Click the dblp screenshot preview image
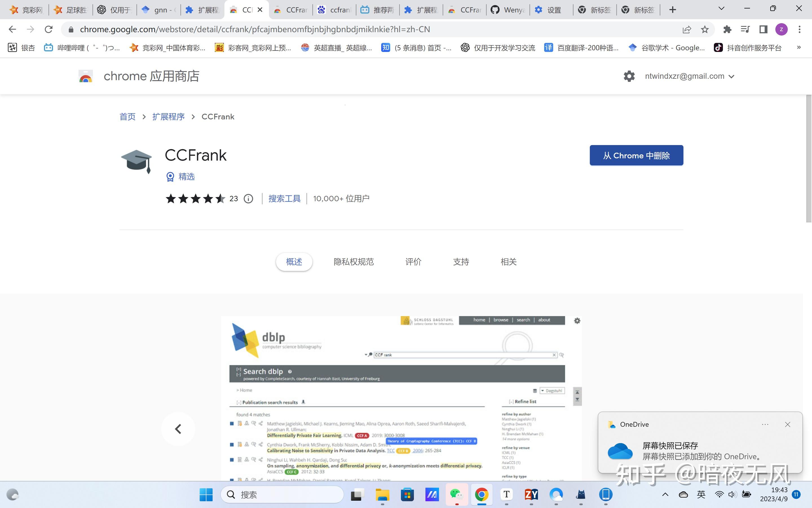The height and width of the screenshot is (508, 812). (x=401, y=398)
